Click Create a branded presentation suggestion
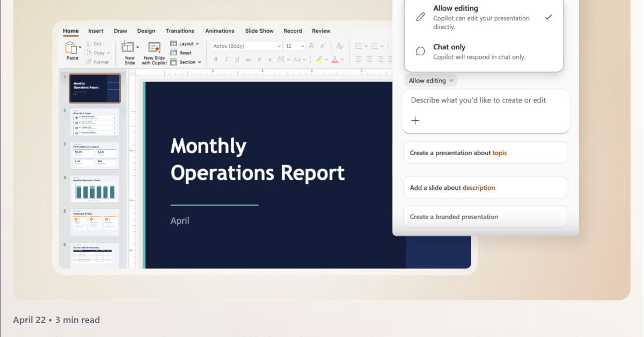Image resolution: width=644 pixels, height=337 pixels. (x=485, y=217)
